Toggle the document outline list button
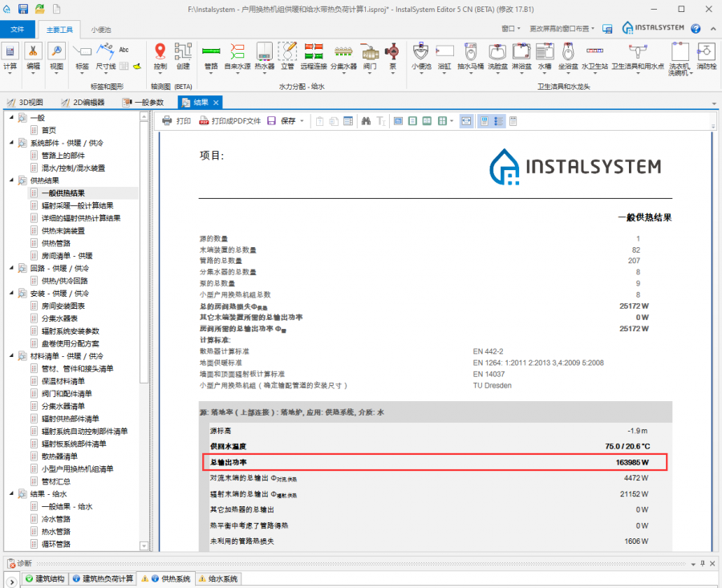 point(498,121)
